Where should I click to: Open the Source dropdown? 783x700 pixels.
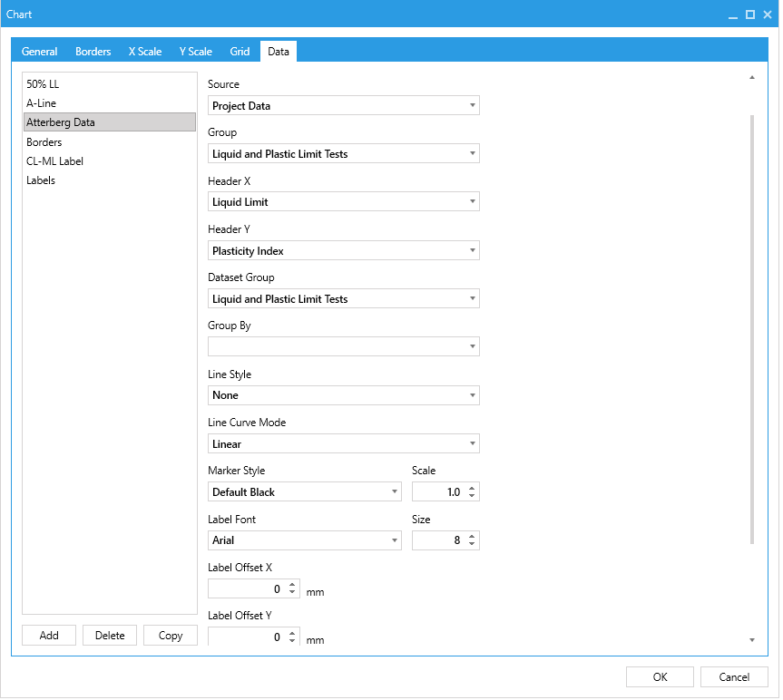343,106
